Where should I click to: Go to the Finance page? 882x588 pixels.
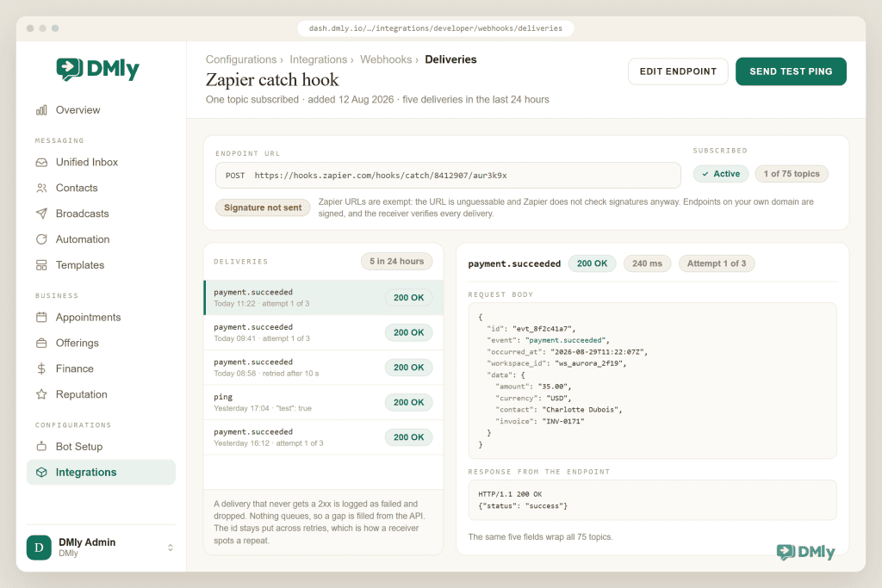pos(102,368)
